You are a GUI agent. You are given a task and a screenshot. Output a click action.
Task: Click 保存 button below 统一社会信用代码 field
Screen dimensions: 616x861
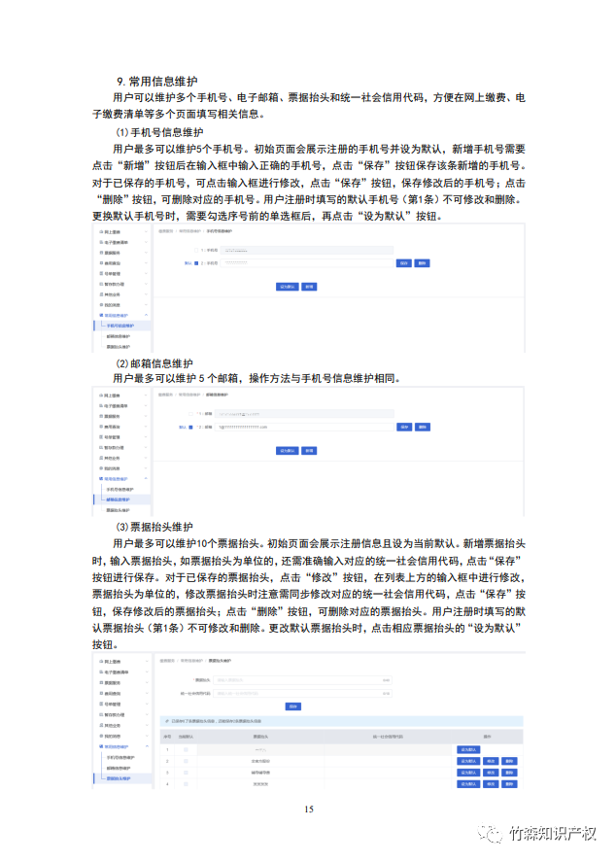(293, 706)
